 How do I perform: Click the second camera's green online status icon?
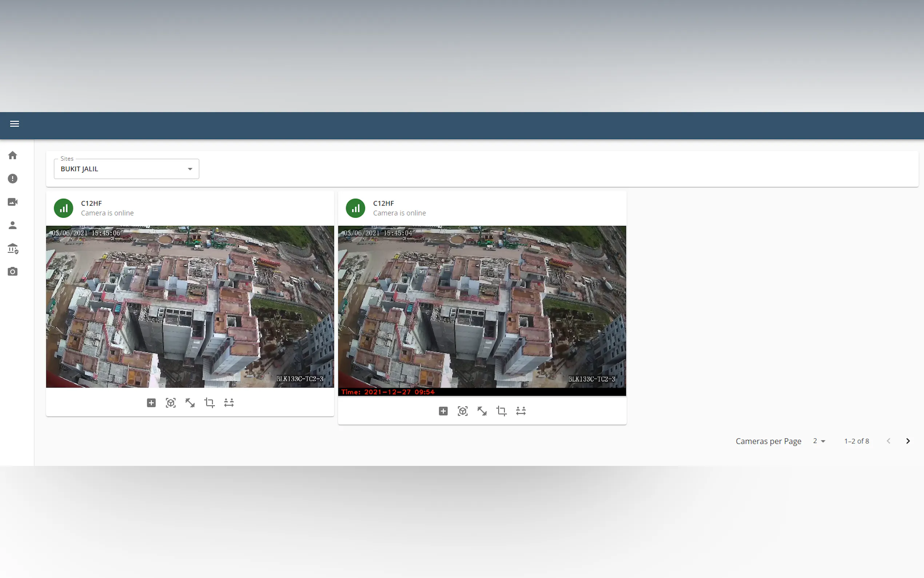[355, 208]
